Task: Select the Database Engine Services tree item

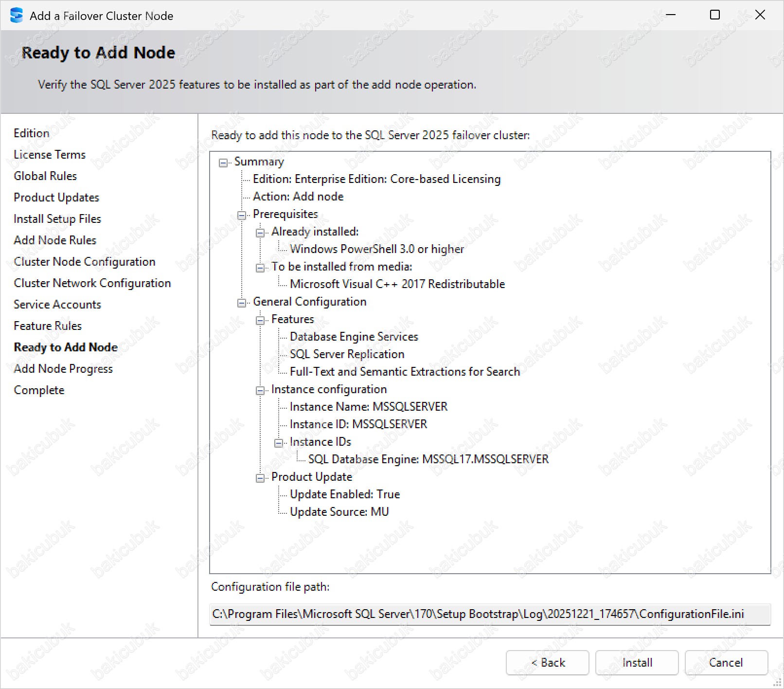Action: click(354, 337)
